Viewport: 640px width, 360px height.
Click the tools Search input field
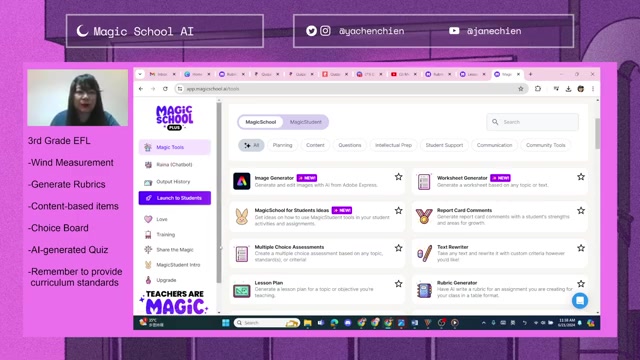pos(532,122)
